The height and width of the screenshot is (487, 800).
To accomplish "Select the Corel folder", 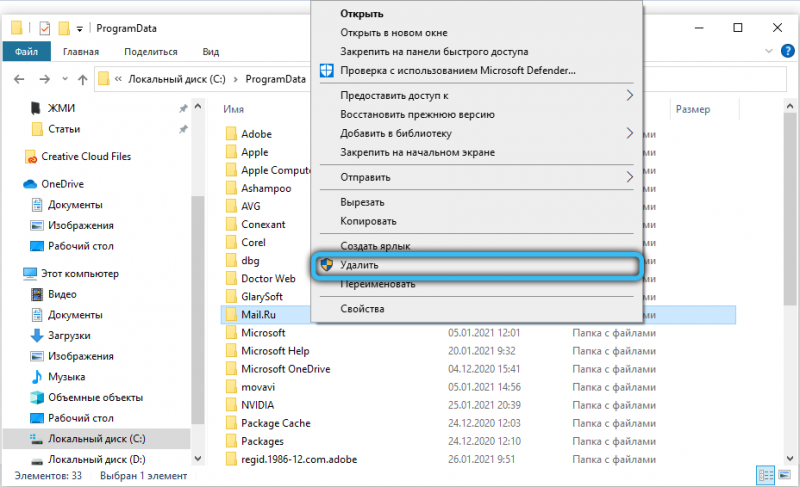I will (253, 242).
